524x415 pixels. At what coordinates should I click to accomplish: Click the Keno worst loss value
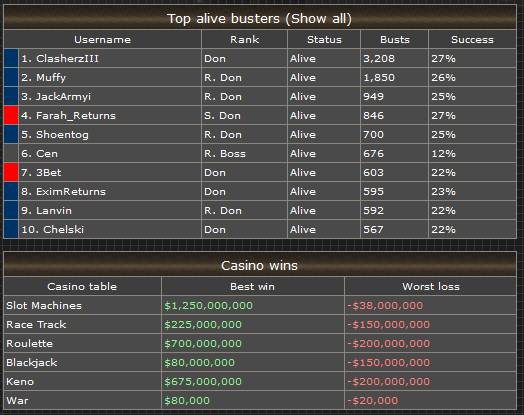(389, 382)
